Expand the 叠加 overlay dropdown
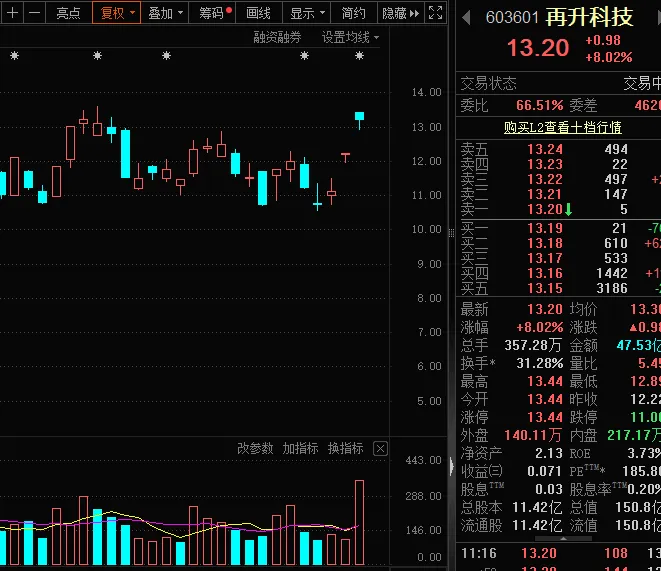This screenshot has height=571, width=661. tap(165, 13)
